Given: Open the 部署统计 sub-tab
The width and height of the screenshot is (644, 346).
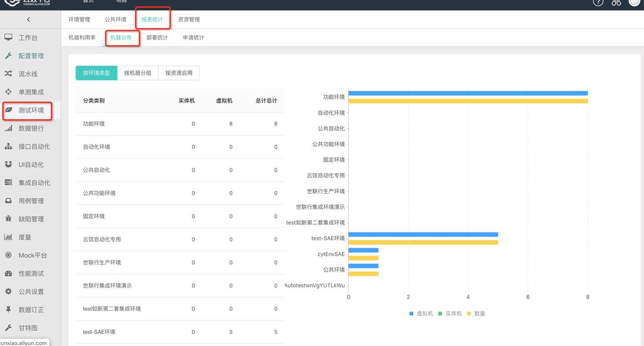Looking at the screenshot, I should coord(157,38).
